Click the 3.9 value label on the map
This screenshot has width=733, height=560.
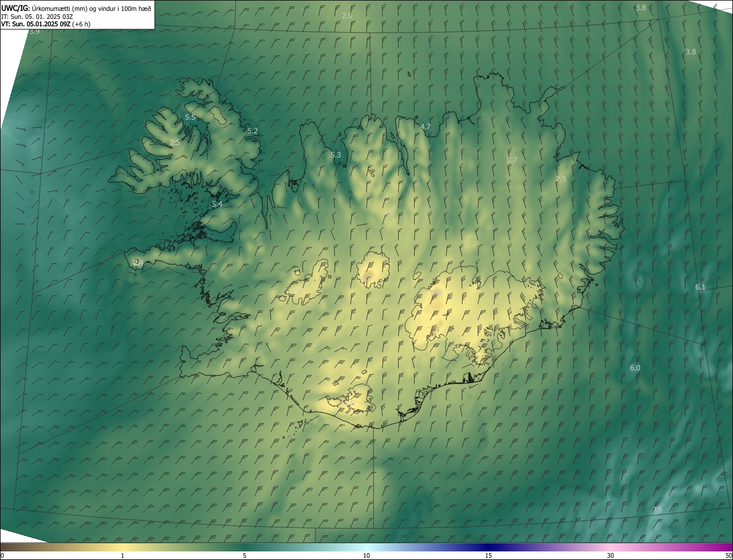pyautogui.click(x=34, y=31)
